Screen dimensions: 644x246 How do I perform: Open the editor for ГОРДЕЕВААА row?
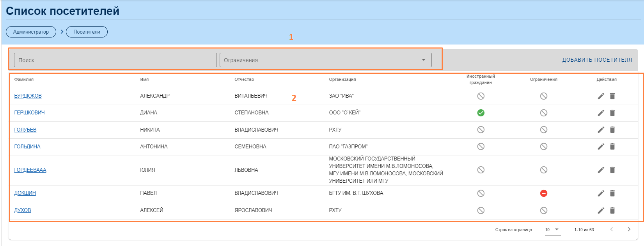point(601,170)
